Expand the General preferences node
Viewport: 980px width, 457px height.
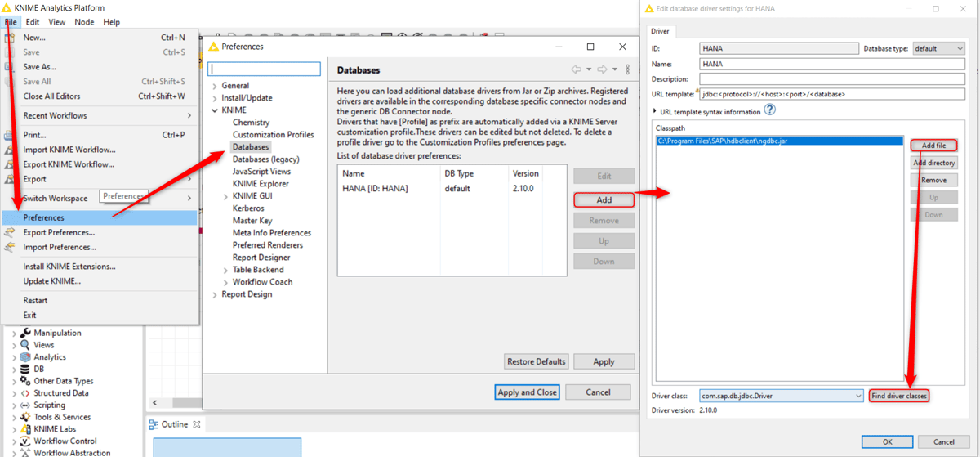click(x=215, y=86)
